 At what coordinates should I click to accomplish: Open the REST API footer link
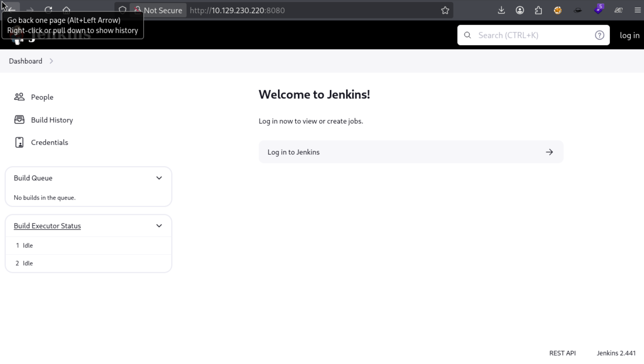(562, 353)
